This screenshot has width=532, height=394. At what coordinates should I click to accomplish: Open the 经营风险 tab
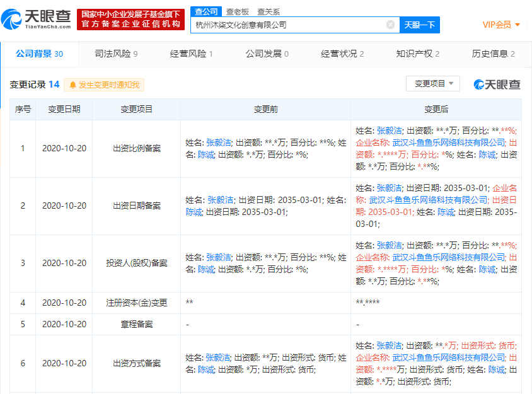tap(192, 54)
